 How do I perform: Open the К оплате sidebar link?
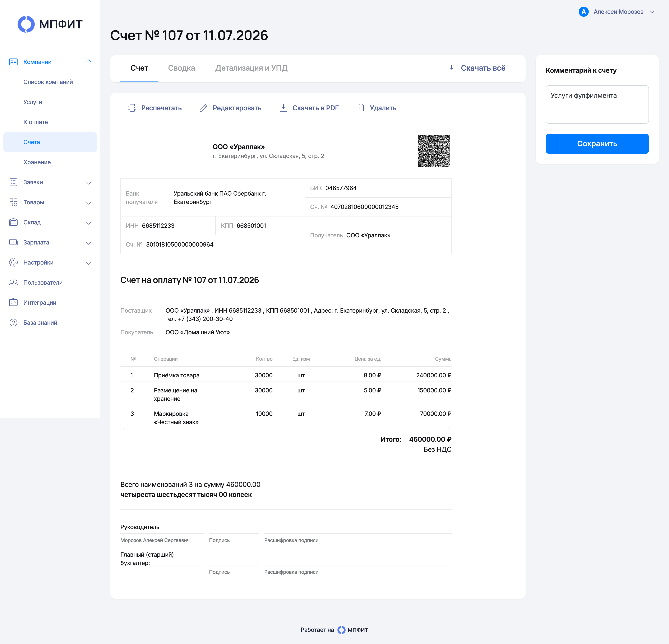[x=36, y=122]
